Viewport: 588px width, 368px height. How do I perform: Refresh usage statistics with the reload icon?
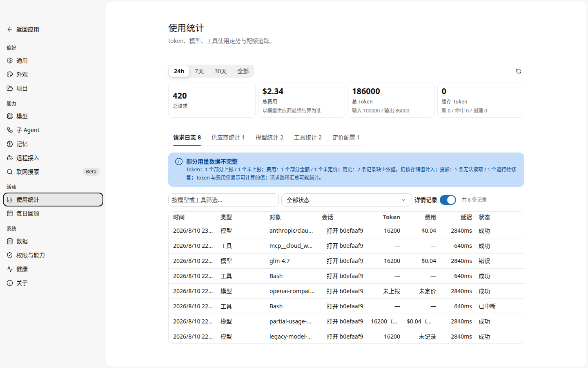tap(519, 71)
